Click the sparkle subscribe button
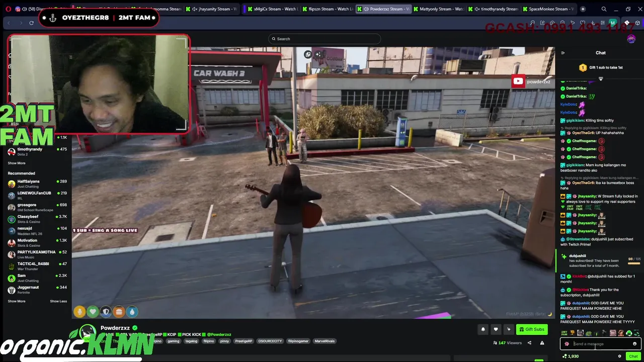Viewport: 644px width, 362px height. 509,329
